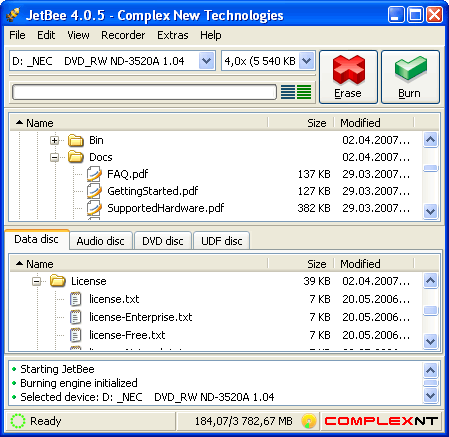Switch to the UDF disc tab

coord(222,241)
